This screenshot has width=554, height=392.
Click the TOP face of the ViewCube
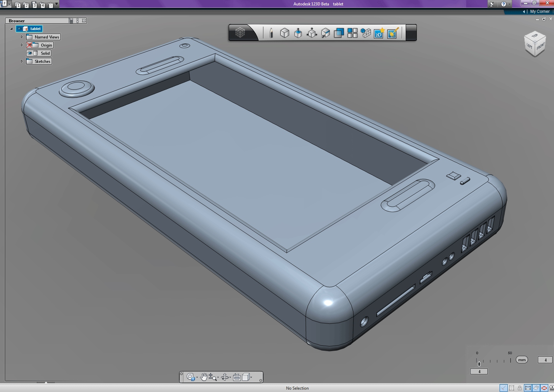point(535,36)
